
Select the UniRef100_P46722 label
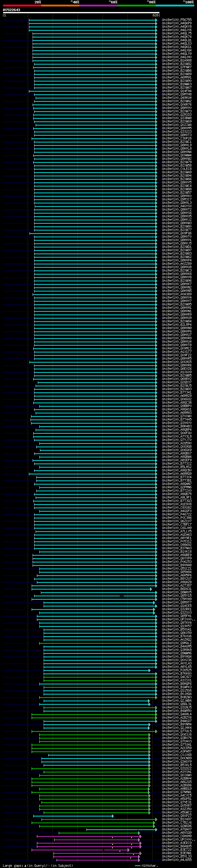pyautogui.click(x=177, y=515)
